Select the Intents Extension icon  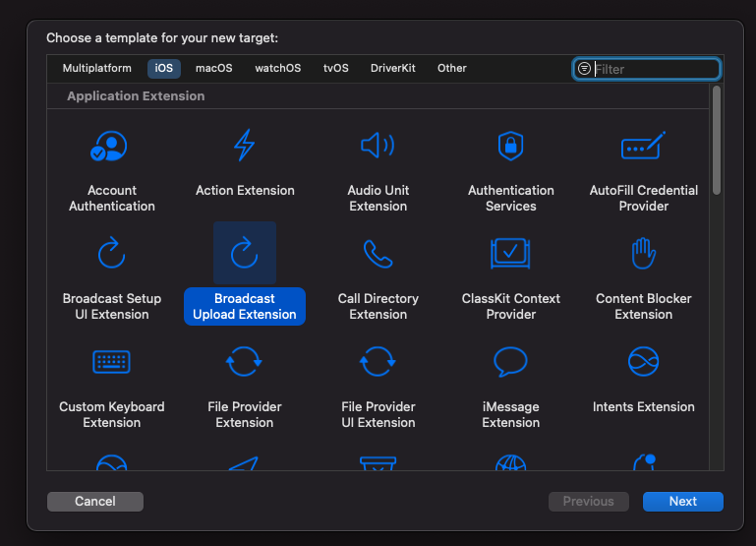[644, 361]
